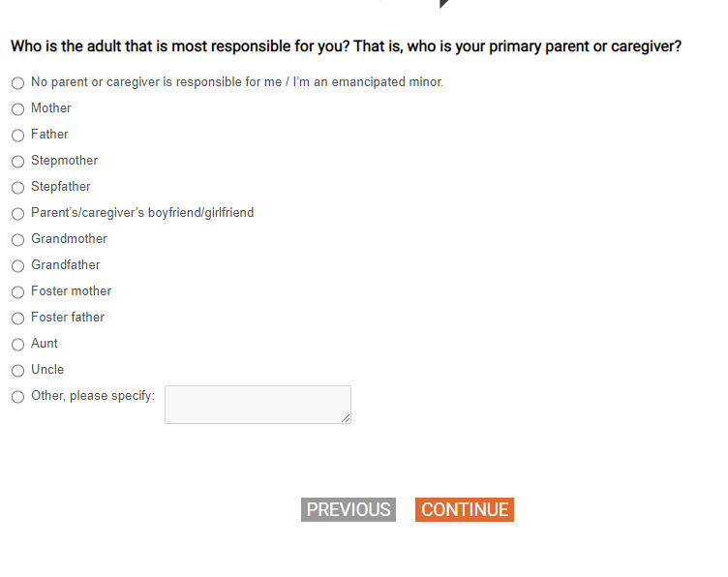The height and width of the screenshot is (577, 728).
Task: Select the Foster mother option
Action: [x=17, y=292]
